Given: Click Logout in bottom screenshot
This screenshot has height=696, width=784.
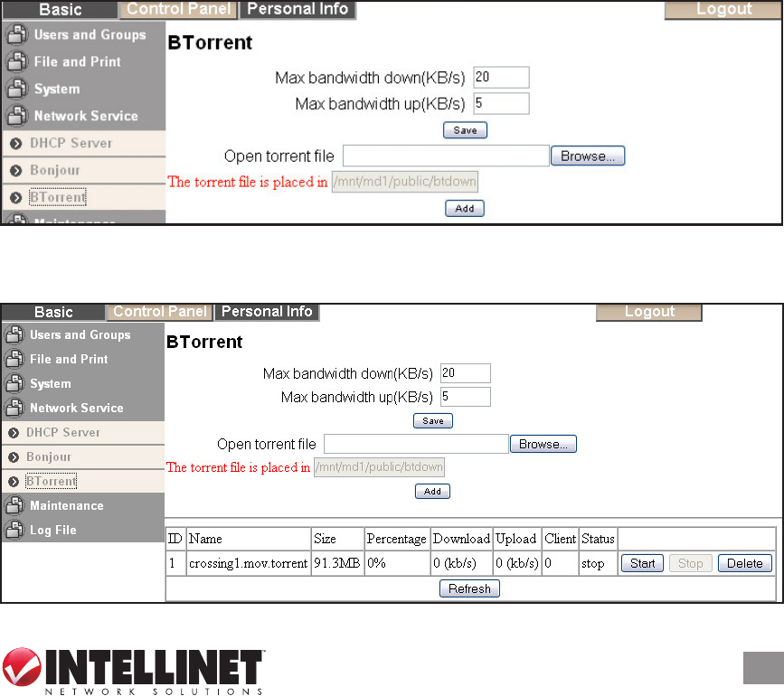Looking at the screenshot, I should (x=649, y=312).
